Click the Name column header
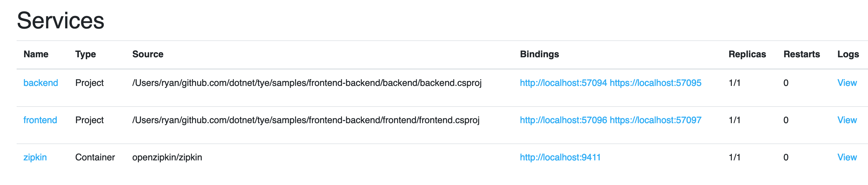Viewport: 868px width, 185px height. pos(36,54)
